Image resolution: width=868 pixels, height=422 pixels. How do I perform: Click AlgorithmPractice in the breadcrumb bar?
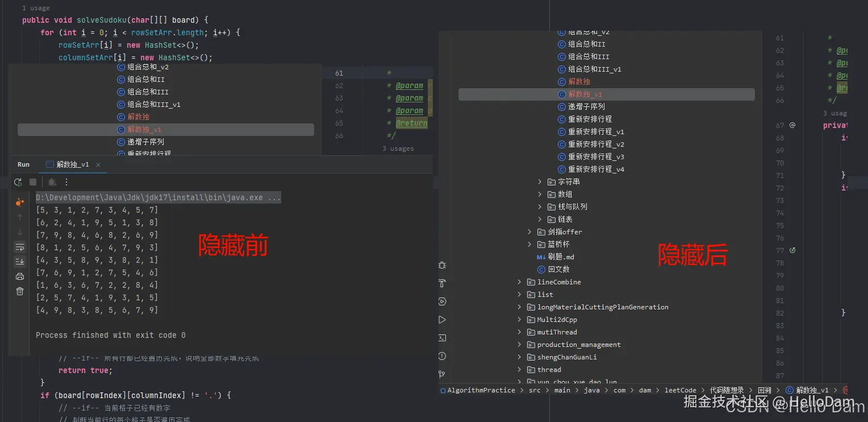(x=481, y=390)
